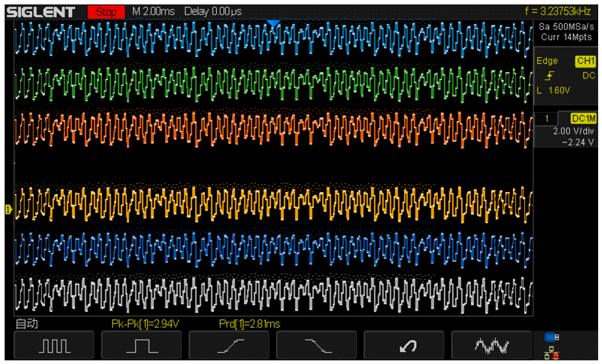Viewport: 602px width, 364px height.
Task: Toggle the DC1M coupling badge
Action: (x=583, y=119)
